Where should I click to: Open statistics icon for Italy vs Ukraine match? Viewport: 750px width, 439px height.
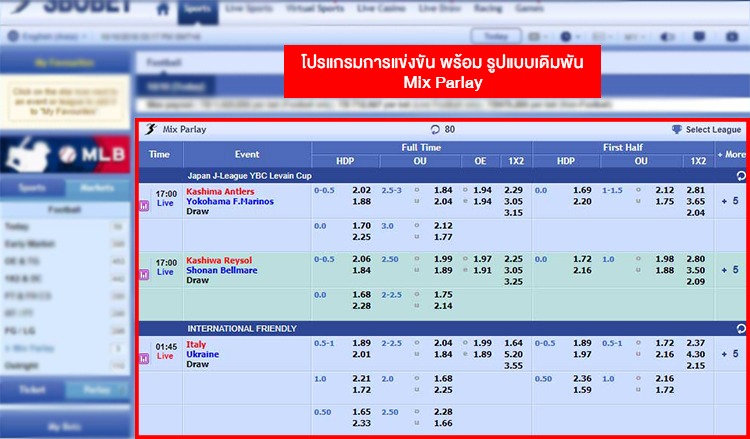[144, 359]
